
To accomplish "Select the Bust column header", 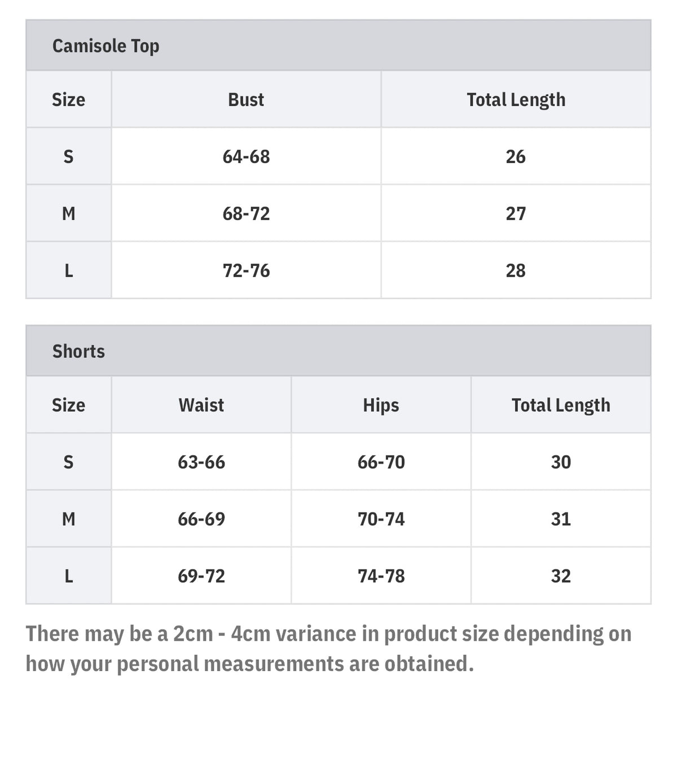I will [x=246, y=99].
